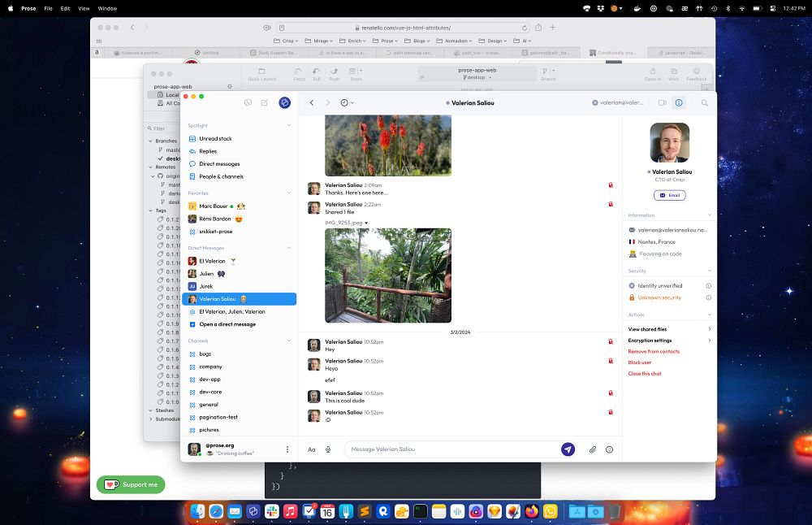Click red lock icon on 'Hey' message
Image resolution: width=812 pixels, height=525 pixels.
(611, 341)
